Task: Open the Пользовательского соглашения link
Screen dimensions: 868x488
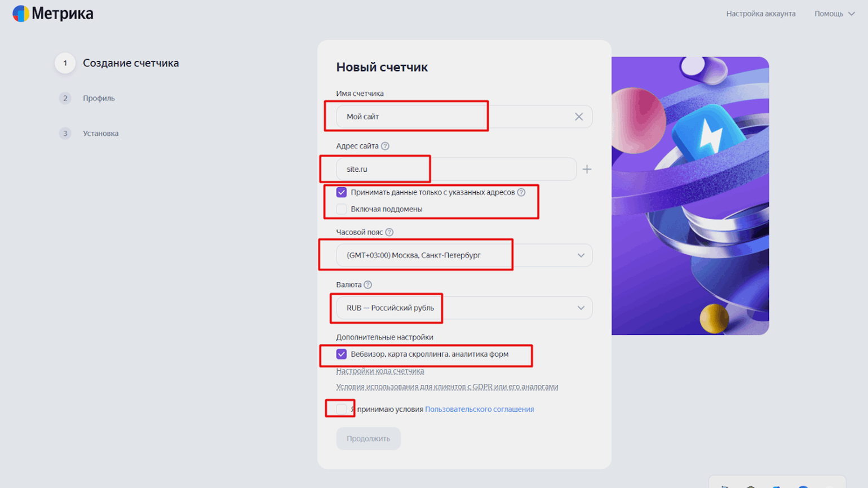Action: point(479,409)
